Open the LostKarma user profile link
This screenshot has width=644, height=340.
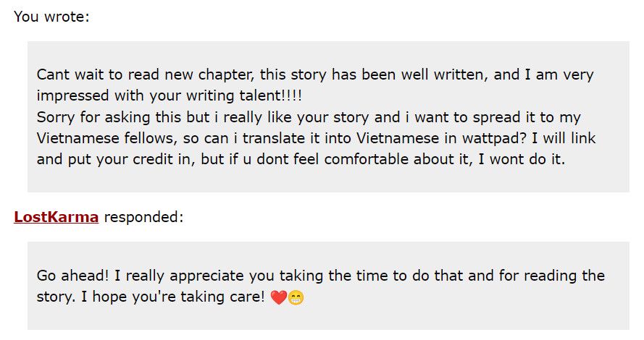click(x=56, y=217)
